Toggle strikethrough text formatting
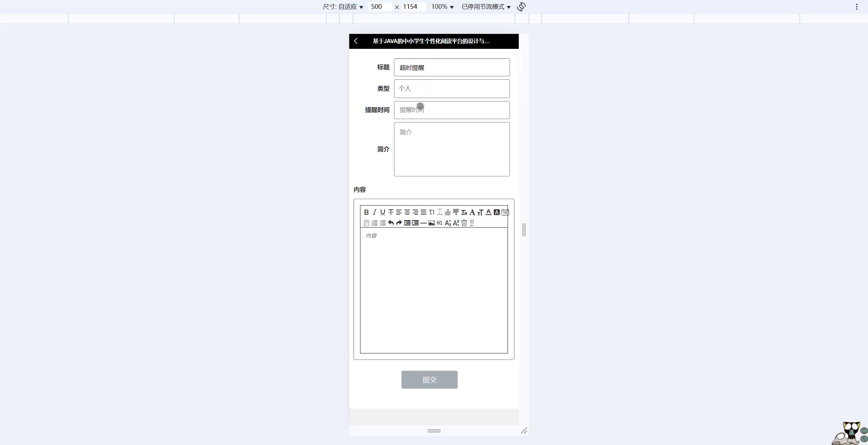The width and height of the screenshot is (868, 445). [x=391, y=212]
